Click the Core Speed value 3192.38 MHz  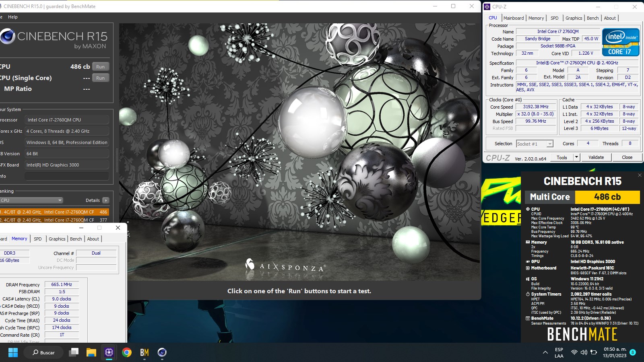click(536, 107)
